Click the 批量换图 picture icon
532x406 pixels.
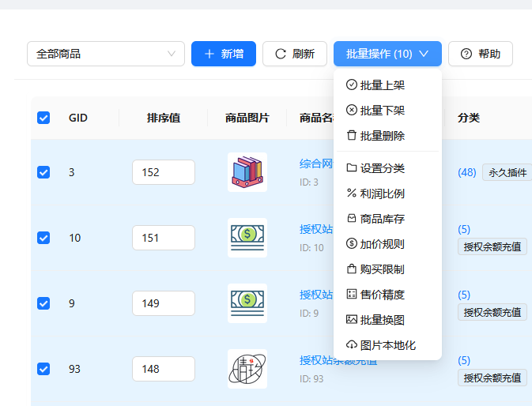point(352,320)
